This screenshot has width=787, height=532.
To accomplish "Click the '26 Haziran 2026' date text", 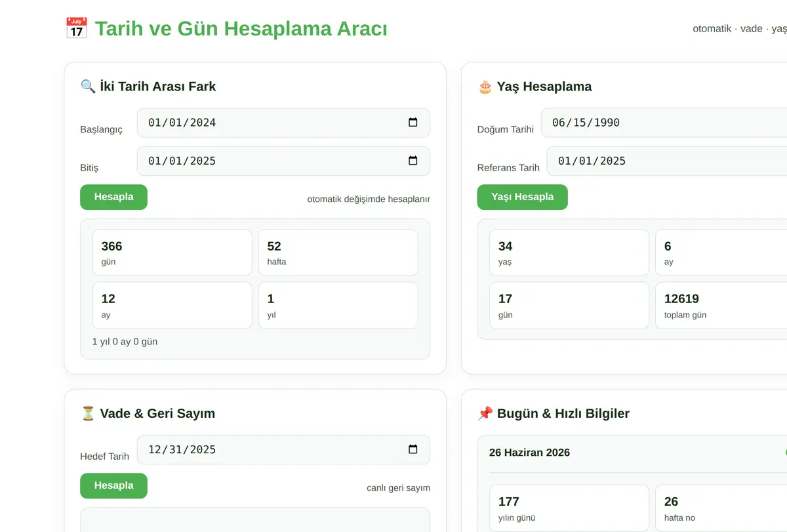I will coord(529,453).
